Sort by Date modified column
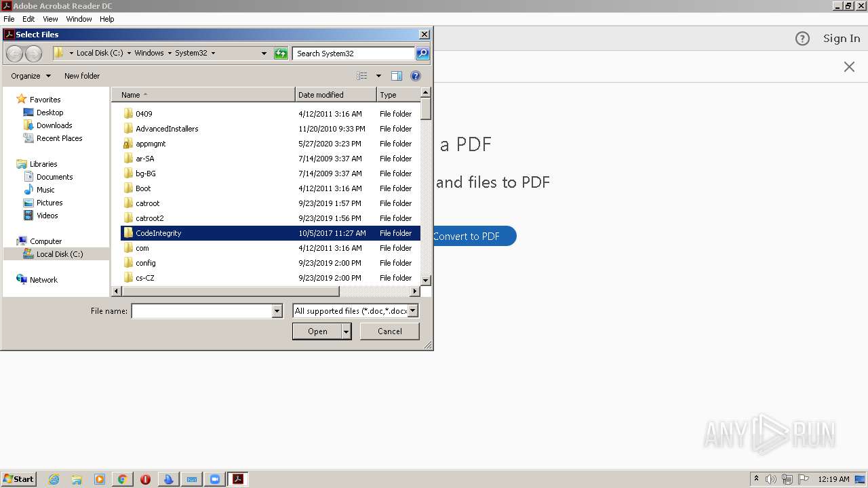Image resolution: width=868 pixels, height=488 pixels. pyautogui.click(x=336, y=95)
